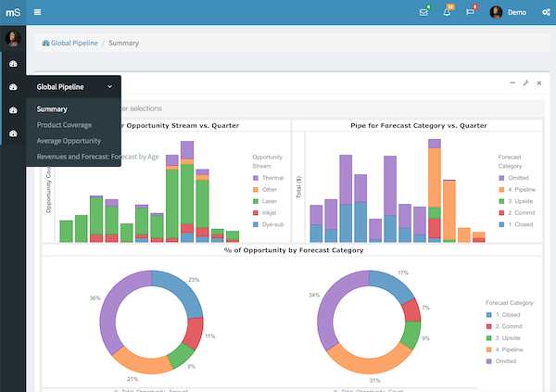Toggle Omitted in bar chart legend
Viewport: 556px width, 392px height.
[513, 178]
